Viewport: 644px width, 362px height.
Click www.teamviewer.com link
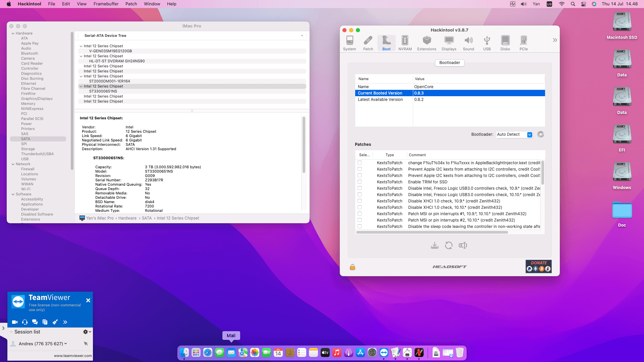click(73, 356)
